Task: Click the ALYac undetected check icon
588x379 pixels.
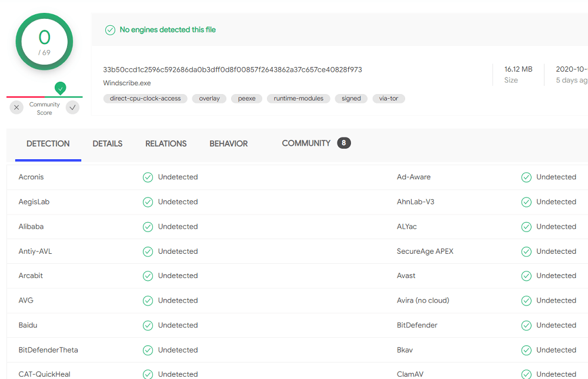Action: [x=526, y=227]
